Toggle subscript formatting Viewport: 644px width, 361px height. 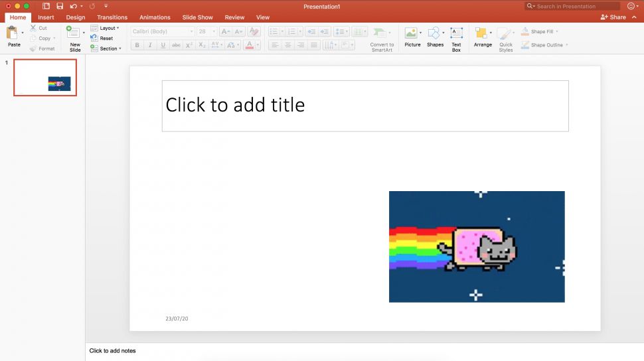point(202,45)
